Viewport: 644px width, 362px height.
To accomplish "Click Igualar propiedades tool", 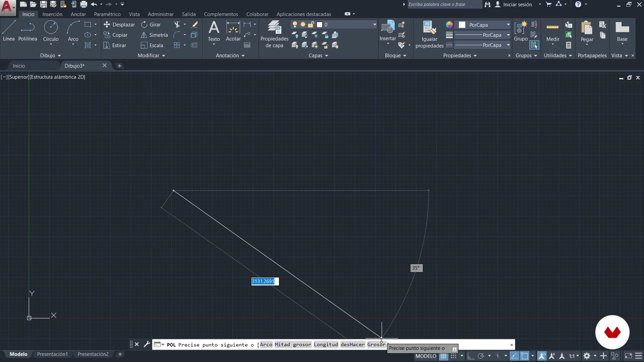I will pos(430,34).
